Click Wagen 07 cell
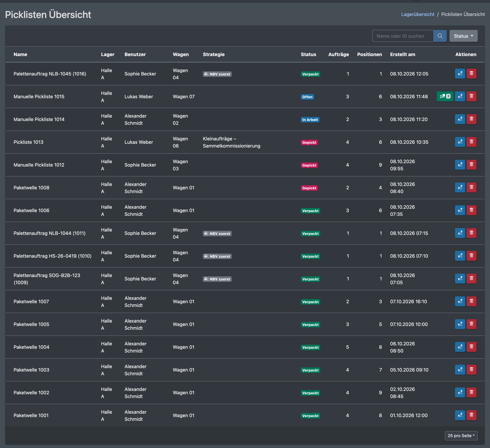Screen dimensions: 490x448 [184, 96]
